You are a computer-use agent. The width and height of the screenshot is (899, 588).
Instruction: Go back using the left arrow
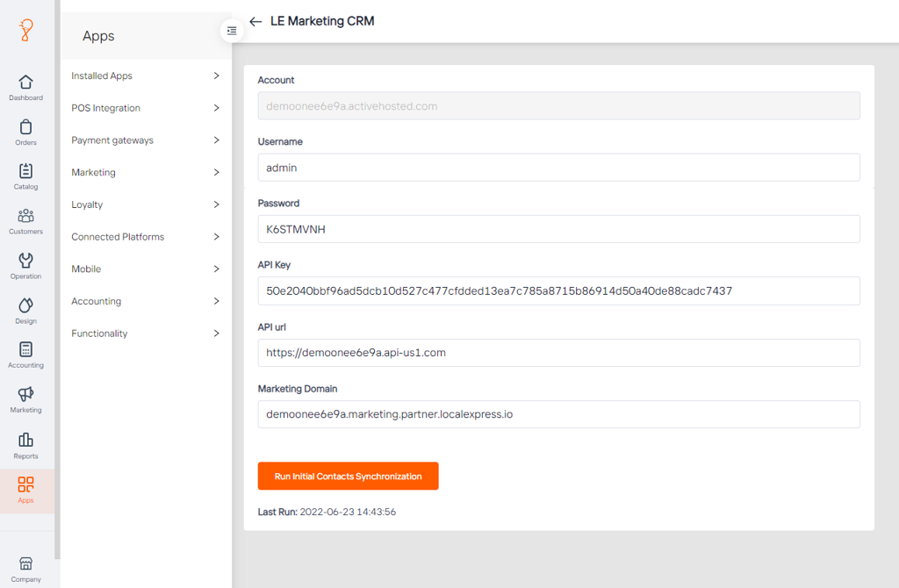click(x=255, y=22)
